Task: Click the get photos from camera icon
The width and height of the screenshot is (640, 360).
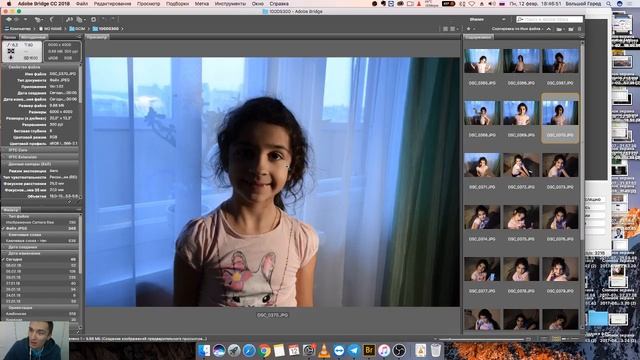Action: pyautogui.click(x=69, y=19)
